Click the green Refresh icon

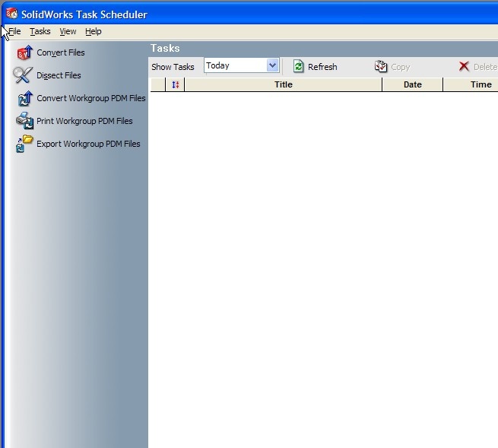[x=298, y=66]
